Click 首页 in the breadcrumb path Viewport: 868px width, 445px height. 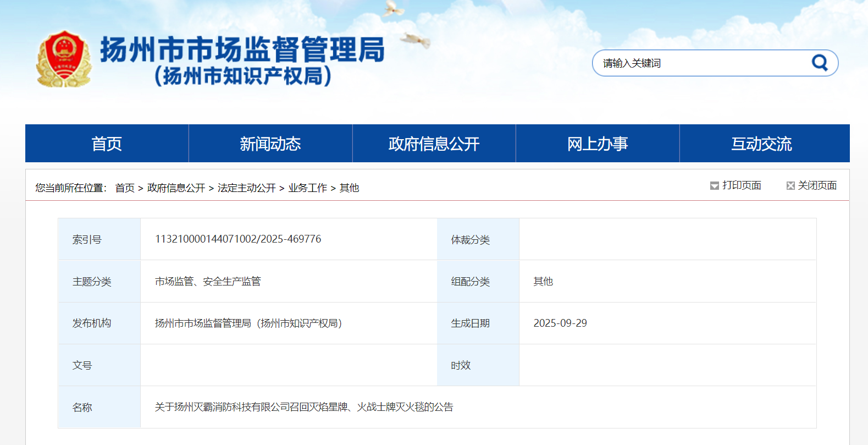coord(125,188)
